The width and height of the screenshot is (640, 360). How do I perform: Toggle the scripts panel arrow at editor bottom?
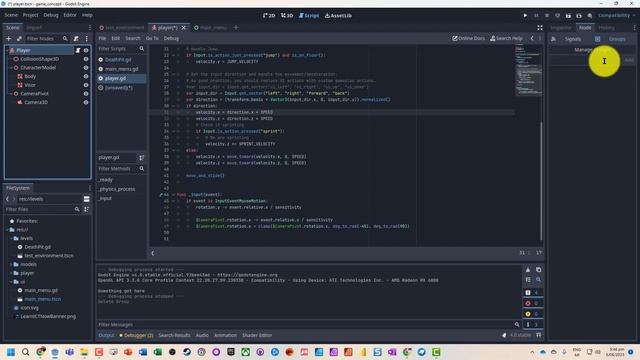click(x=153, y=253)
